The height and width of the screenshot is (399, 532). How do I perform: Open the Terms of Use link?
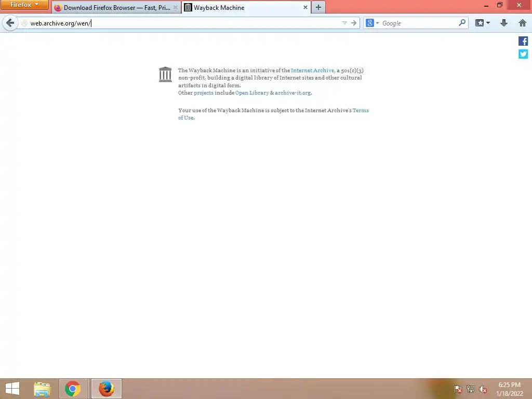(x=361, y=110)
